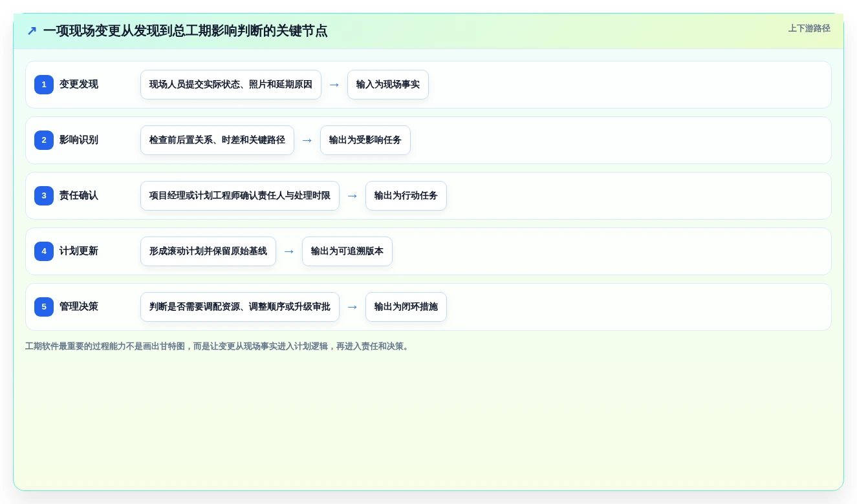This screenshot has height=504, width=857.
Task: Click the arrow before 输出为受影响任务
Action: pos(307,140)
